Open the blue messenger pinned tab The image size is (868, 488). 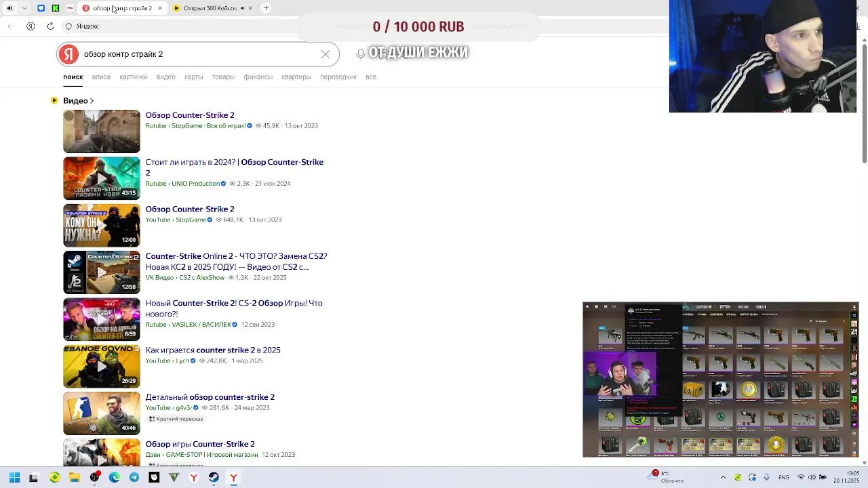[x=41, y=8]
